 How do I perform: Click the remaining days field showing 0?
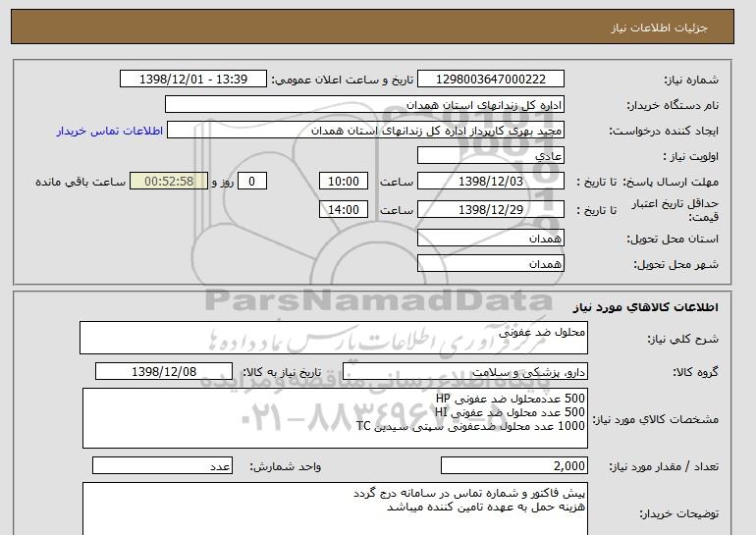[251, 182]
